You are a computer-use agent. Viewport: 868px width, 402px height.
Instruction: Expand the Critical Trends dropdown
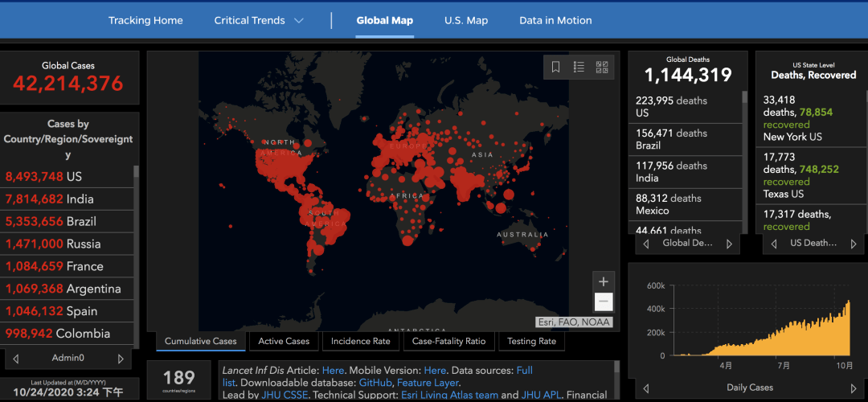[x=259, y=20]
